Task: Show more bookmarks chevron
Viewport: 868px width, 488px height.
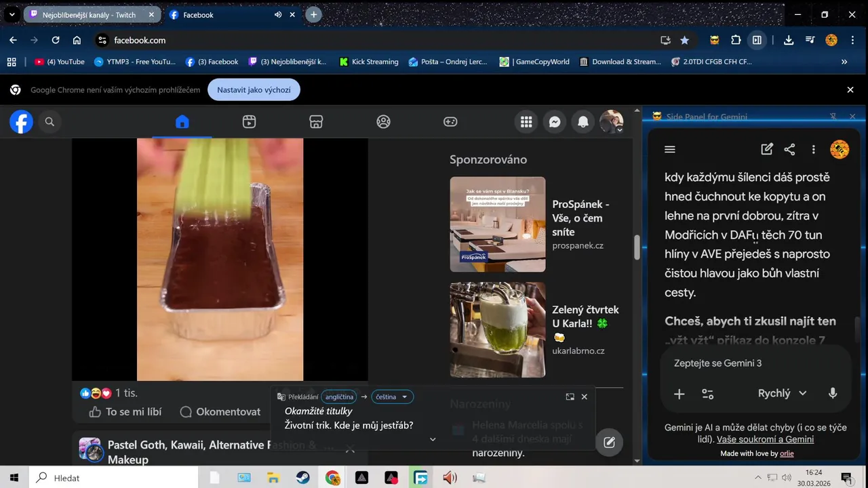Action: coord(844,62)
